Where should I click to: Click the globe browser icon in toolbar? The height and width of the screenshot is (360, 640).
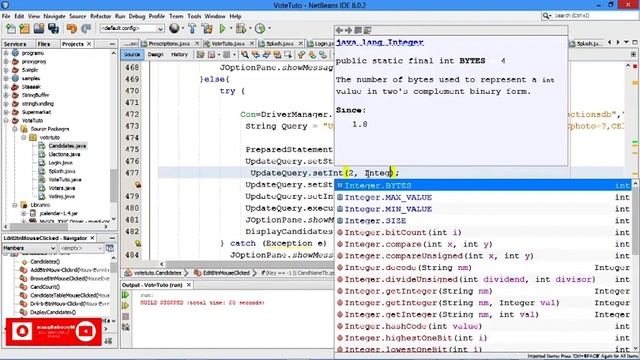174,28
